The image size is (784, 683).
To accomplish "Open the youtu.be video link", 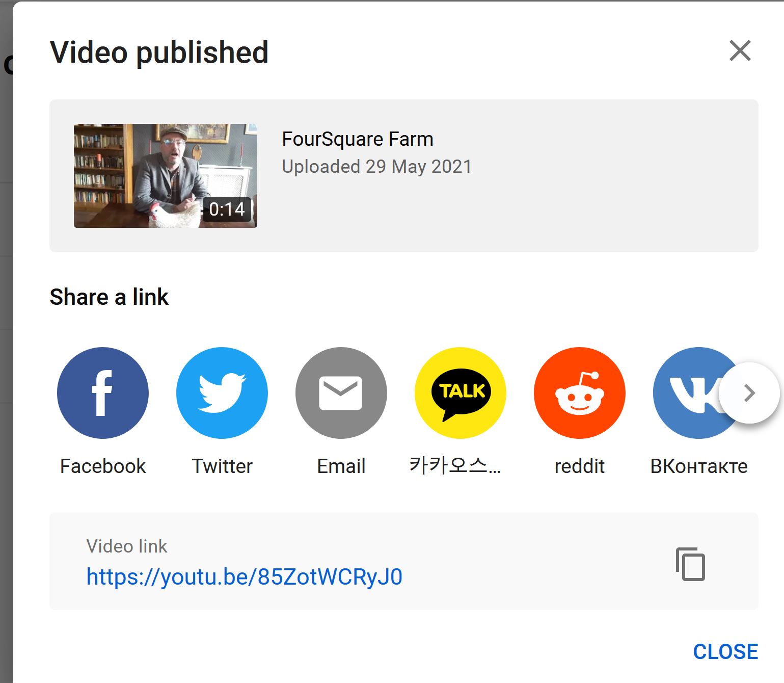I will pos(245,577).
